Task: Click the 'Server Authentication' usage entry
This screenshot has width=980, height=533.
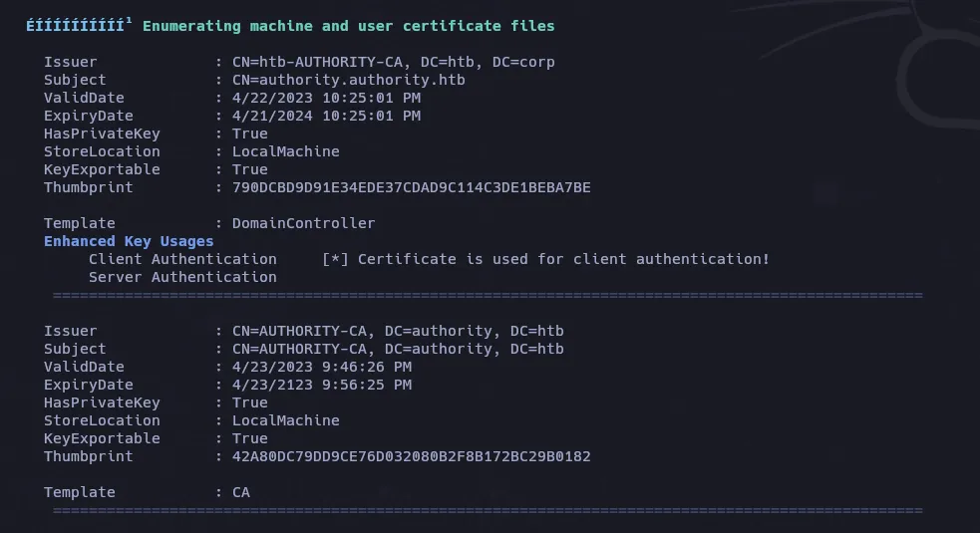Action: click(182, 277)
